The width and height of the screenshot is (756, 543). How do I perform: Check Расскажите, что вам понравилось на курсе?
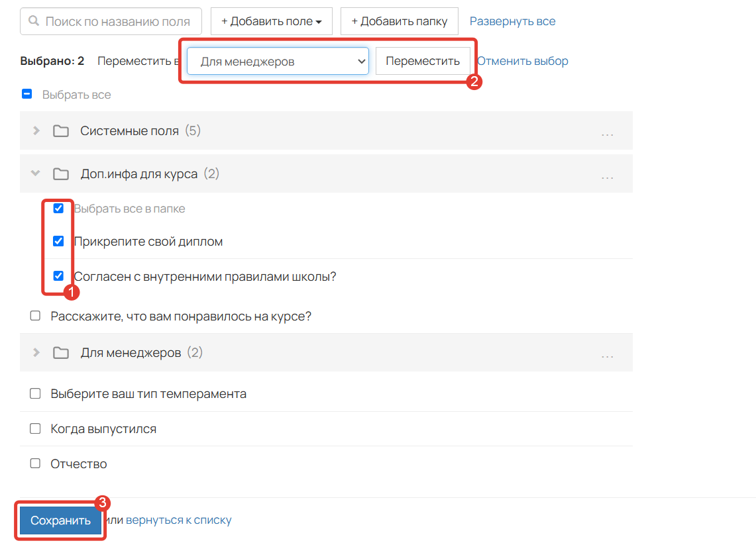(35, 316)
